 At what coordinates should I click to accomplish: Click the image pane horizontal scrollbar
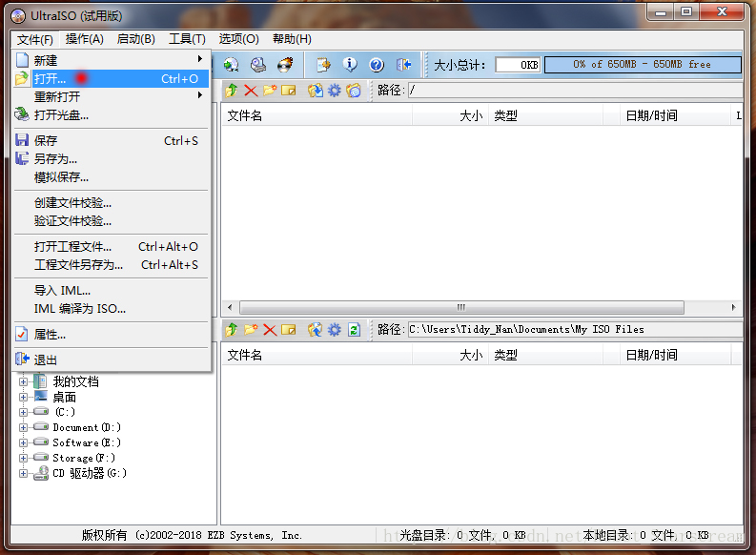point(461,307)
